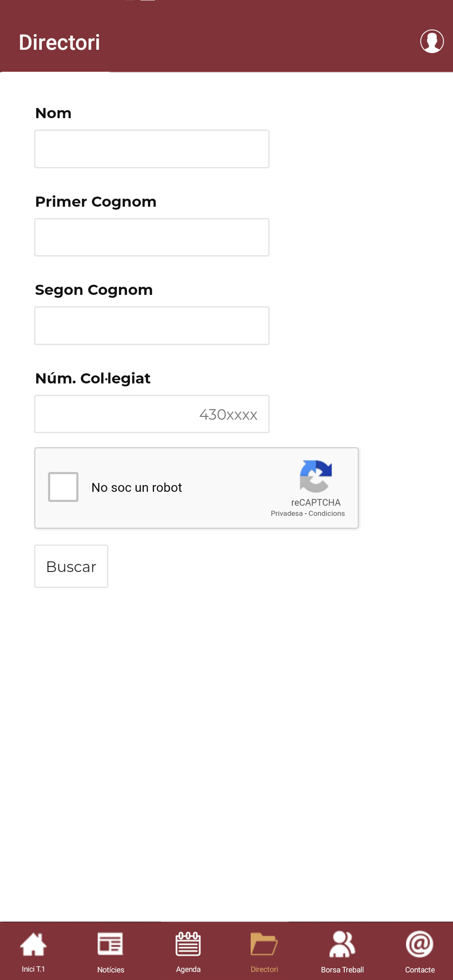Image resolution: width=453 pixels, height=980 pixels.
Task: Select the Directori folder icon
Action: coord(264,944)
